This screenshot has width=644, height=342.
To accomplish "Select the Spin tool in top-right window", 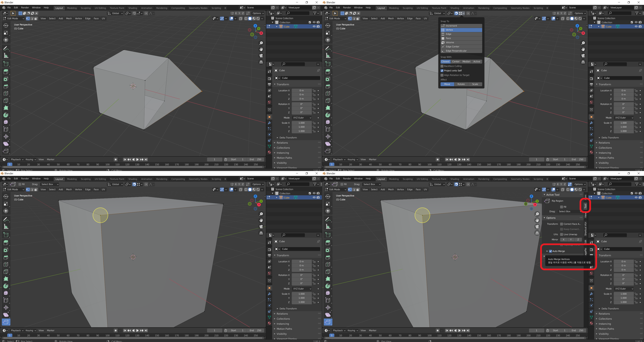I will click(328, 115).
